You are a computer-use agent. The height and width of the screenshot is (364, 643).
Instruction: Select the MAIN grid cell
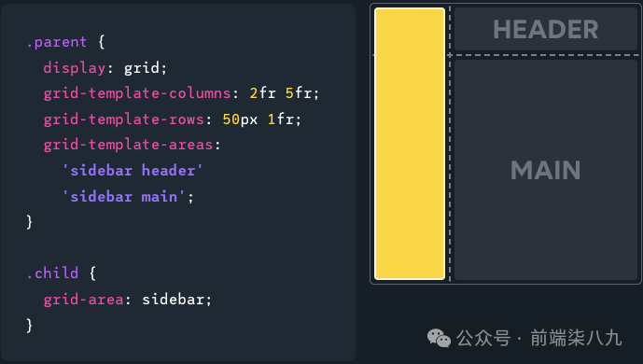point(546,170)
